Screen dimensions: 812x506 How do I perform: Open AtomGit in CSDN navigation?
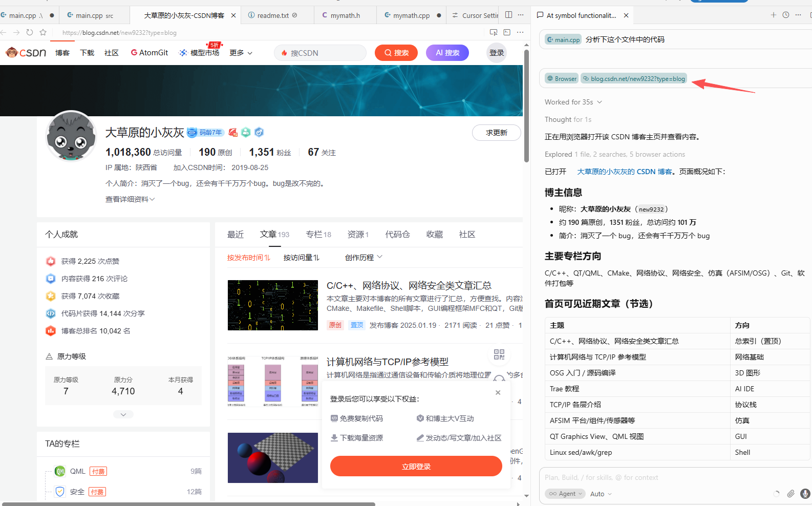click(149, 53)
